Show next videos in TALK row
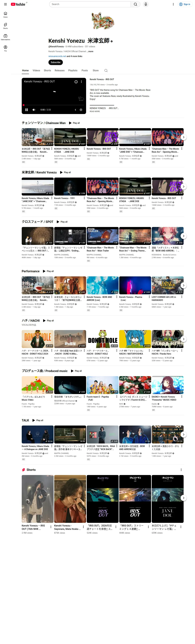The image size is (195, 644). click(x=183, y=435)
